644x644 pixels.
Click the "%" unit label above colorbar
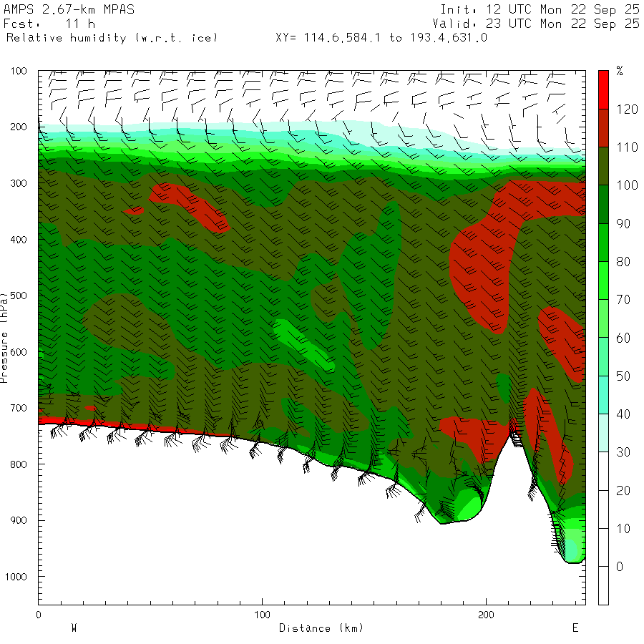coord(620,71)
